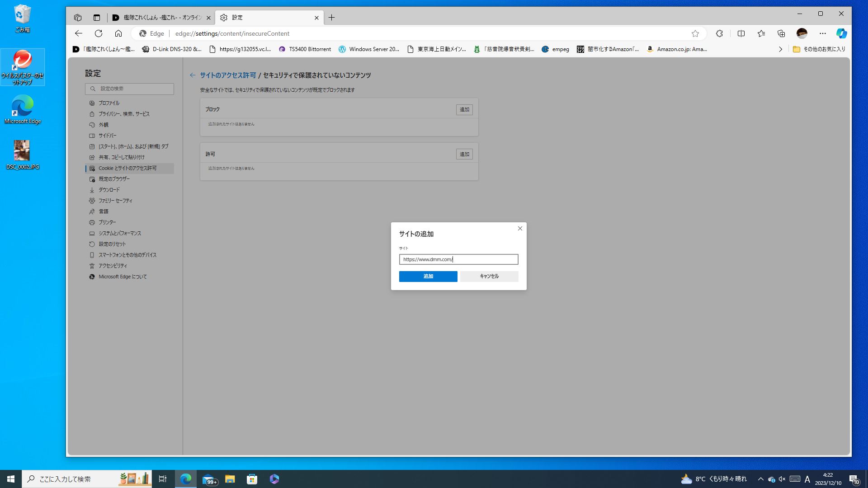This screenshot has width=868, height=488.
Task: Open アクセシビリティ settings
Action: click(x=129, y=266)
